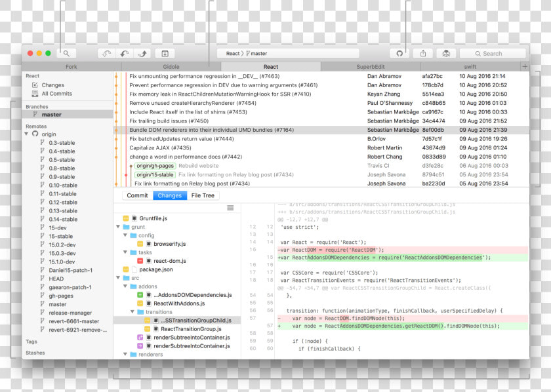Toggle file list view mode icon
Viewport: 551px width, 392px height.
tap(230, 208)
